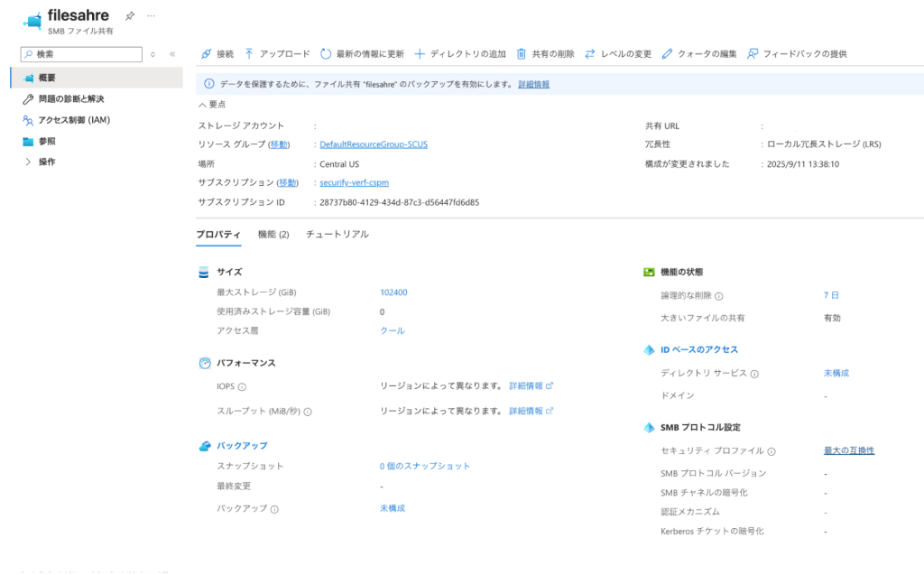Open クォータの編集 to edit quota
This screenshot has width=924, height=575.
tap(699, 54)
